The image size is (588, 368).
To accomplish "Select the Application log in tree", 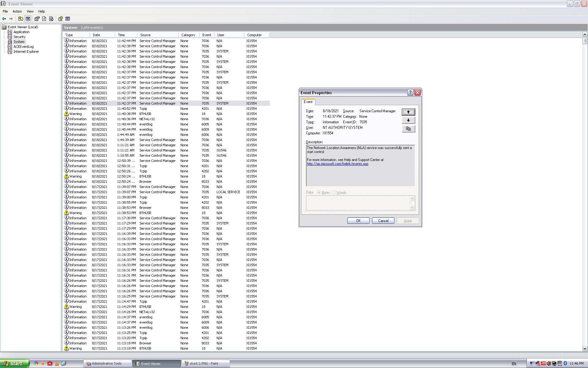I will (21, 32).
